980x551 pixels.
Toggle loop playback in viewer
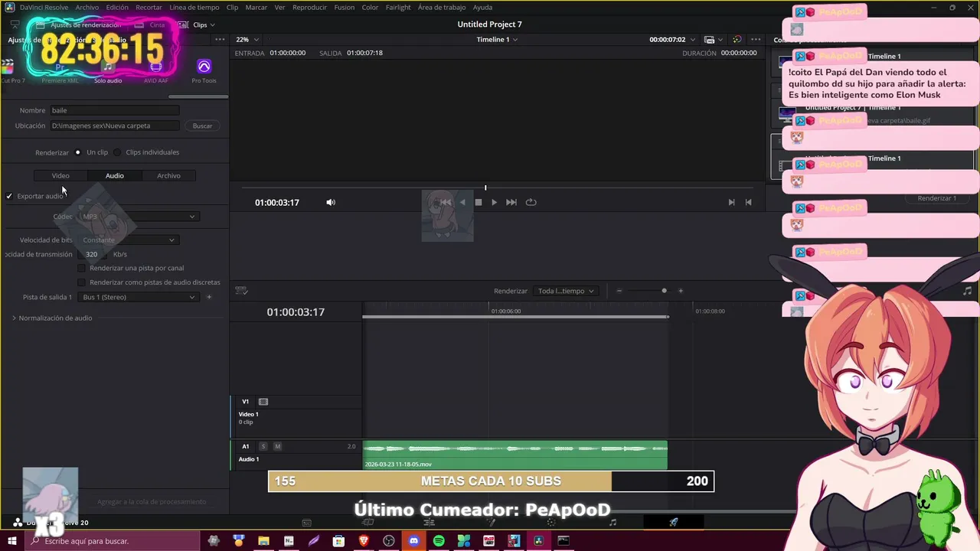(x=531, y=202)
